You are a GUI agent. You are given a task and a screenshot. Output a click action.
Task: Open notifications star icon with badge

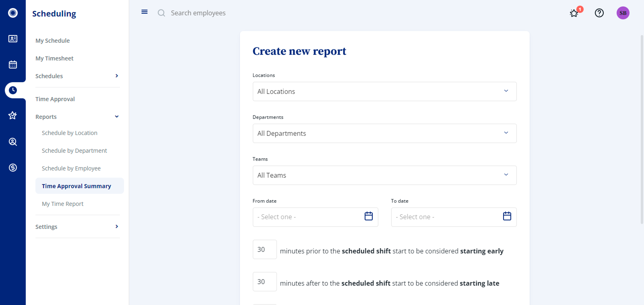(x=574, y=13)
